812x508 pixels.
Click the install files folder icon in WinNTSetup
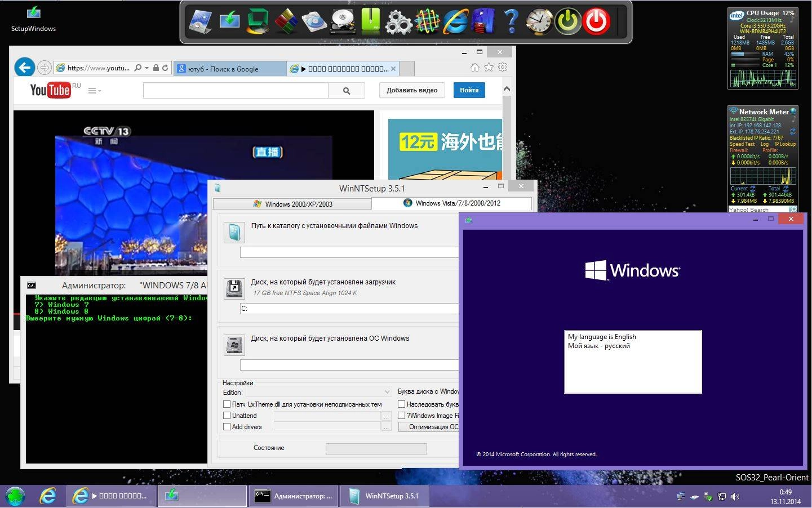[x=234, y=232]
